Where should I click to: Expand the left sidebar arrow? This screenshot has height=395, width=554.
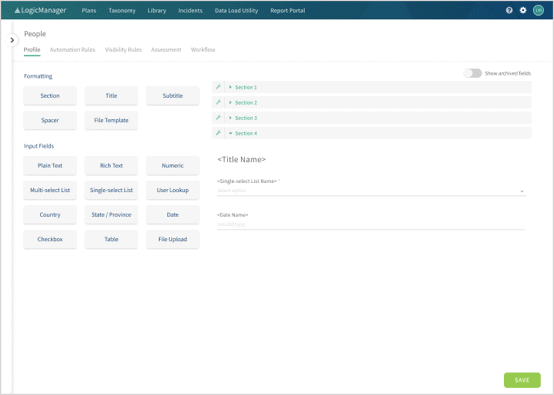click(12, 40)
